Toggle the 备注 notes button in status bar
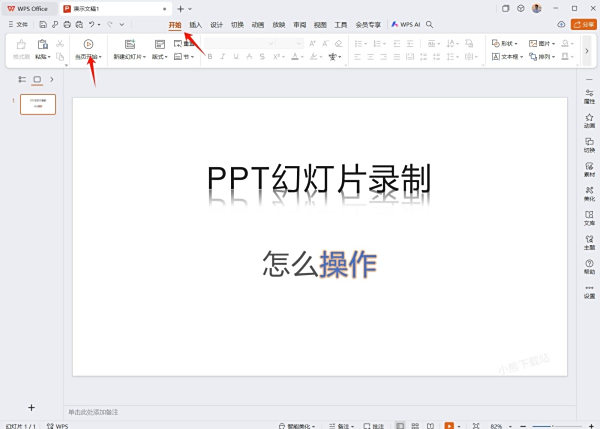 (341, 426)
